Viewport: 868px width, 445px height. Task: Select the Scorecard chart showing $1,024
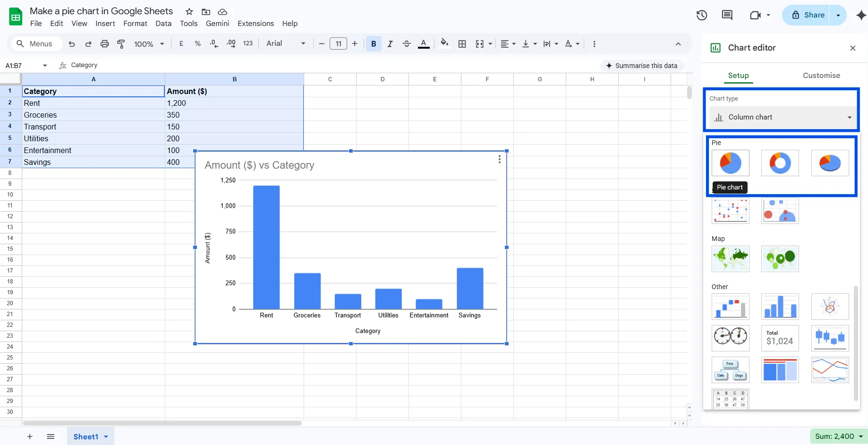point(780,338)
